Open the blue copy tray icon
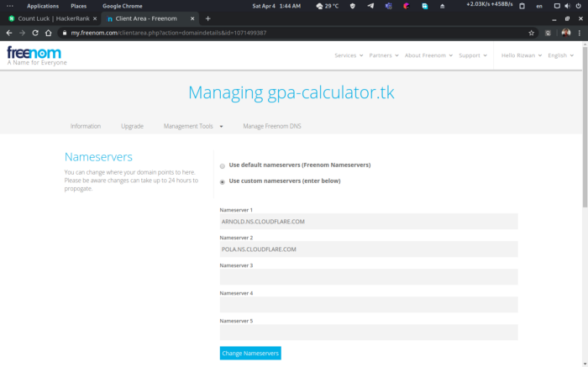 pos(424,6)
